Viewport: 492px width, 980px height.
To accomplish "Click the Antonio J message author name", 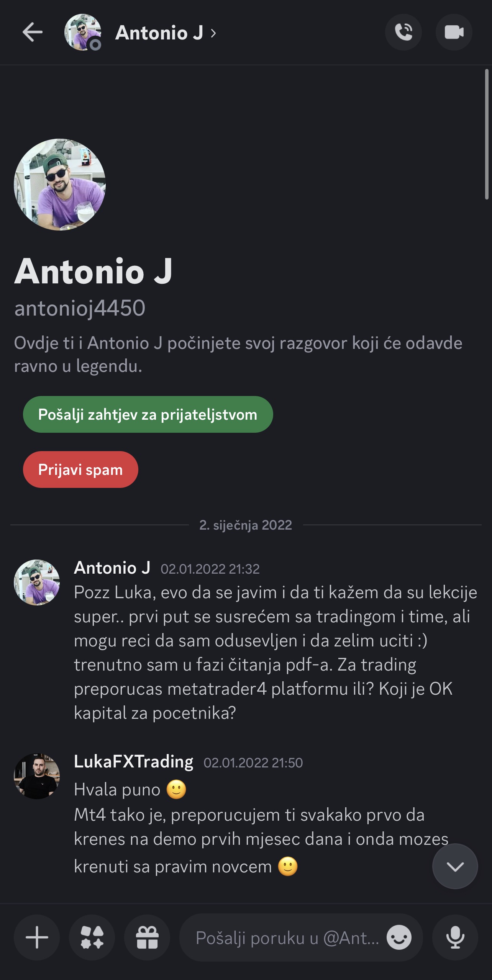I will point(112,568).
